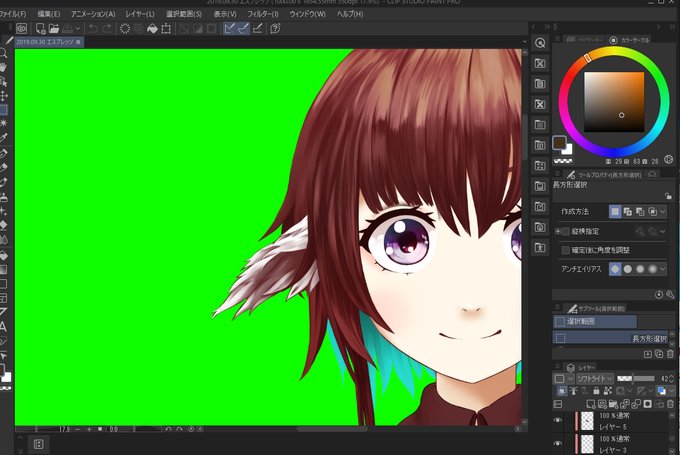The width and height of the screenshot is (680, 455).
Task: Expand the 作成方法 options dropdown arrow
Action: 663,211
